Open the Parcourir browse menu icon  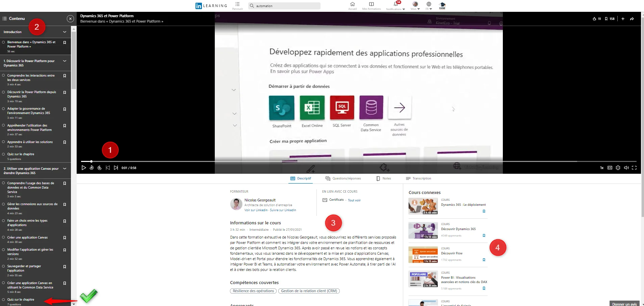click(x=237, y=4)
